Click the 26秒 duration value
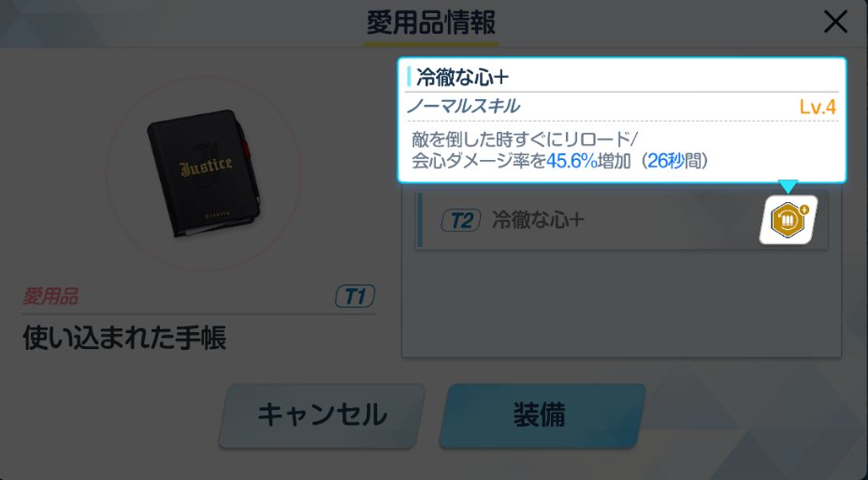Image resolution: width=868 pixels, height=480 pixels. [x=665, y=161]
